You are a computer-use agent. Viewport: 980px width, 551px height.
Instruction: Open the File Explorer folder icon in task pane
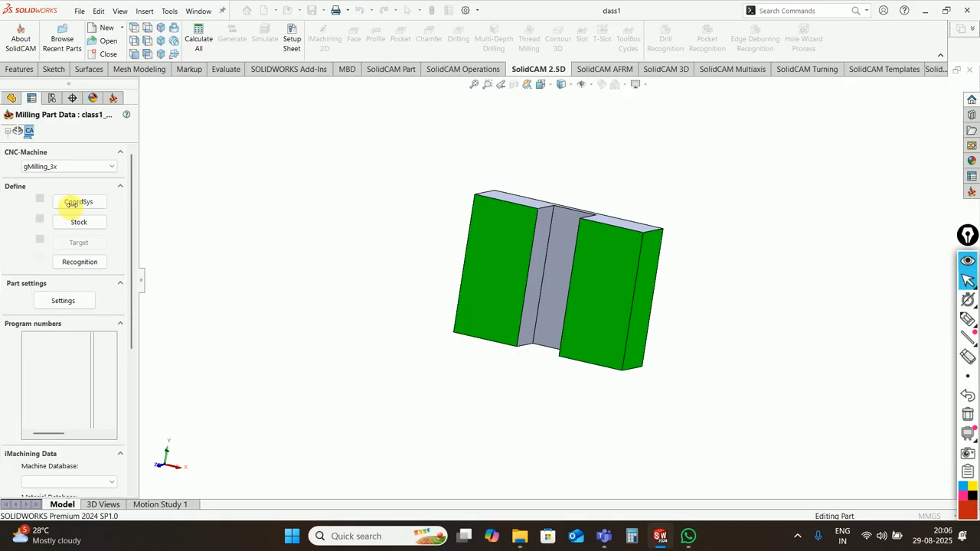click(972, 130)
